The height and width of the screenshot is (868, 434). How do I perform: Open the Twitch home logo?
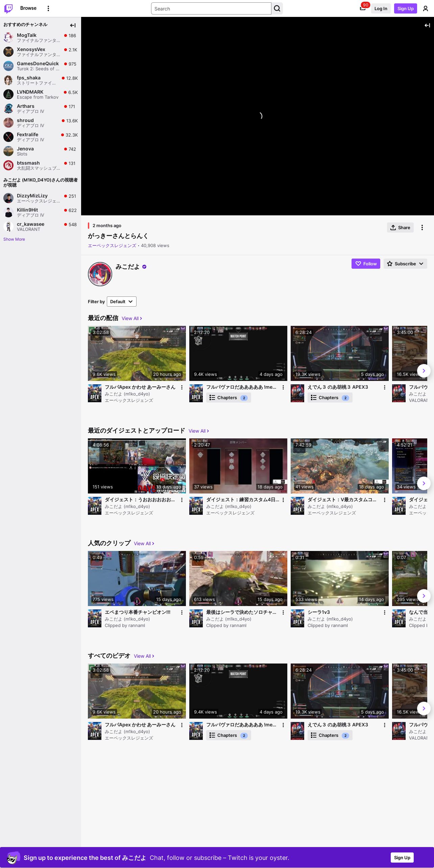[8, 8]
